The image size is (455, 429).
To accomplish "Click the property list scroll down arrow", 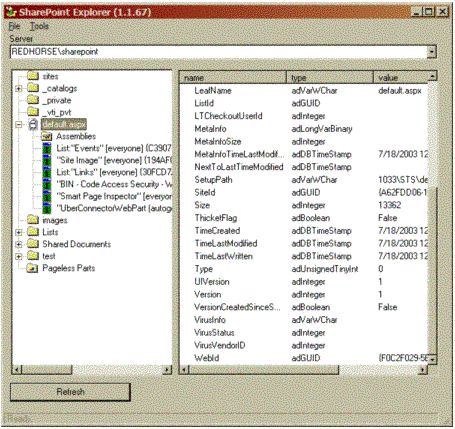I will (x=432, y=359).
